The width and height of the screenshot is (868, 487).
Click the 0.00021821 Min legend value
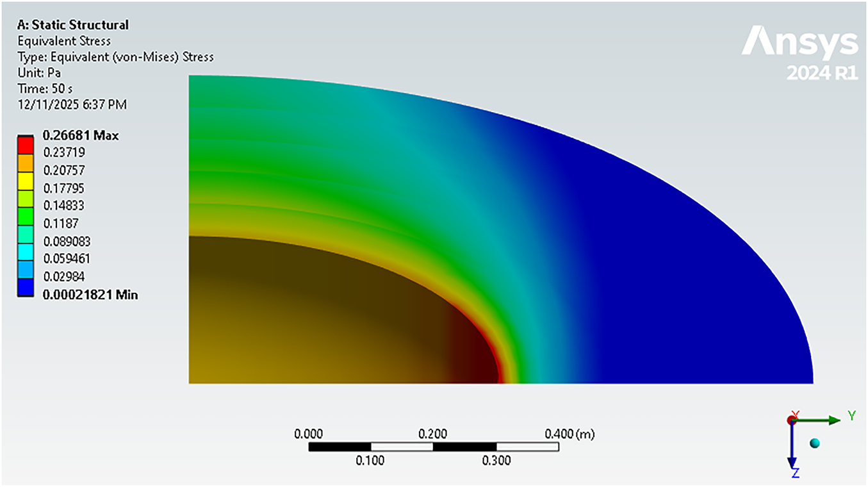(x=90, y=295)
